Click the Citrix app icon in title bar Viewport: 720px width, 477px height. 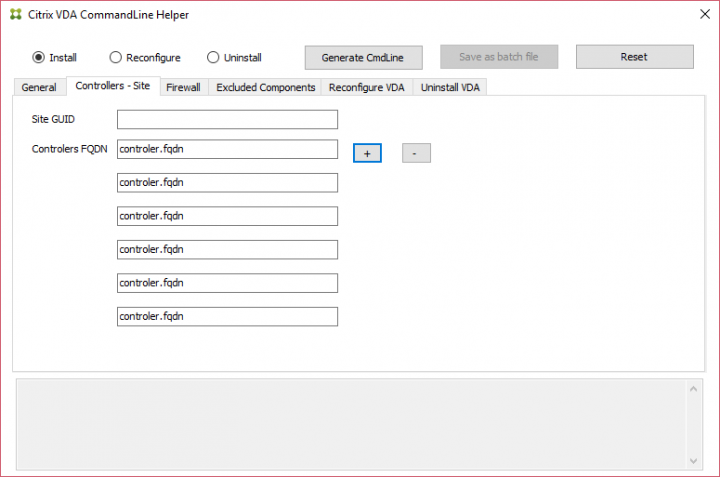pos(15,15)
